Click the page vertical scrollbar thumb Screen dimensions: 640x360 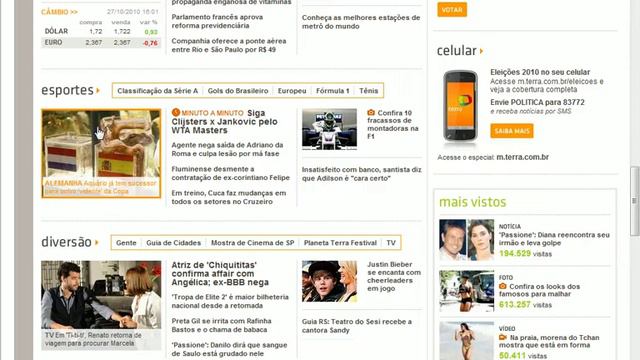click(x=635, y=201)
